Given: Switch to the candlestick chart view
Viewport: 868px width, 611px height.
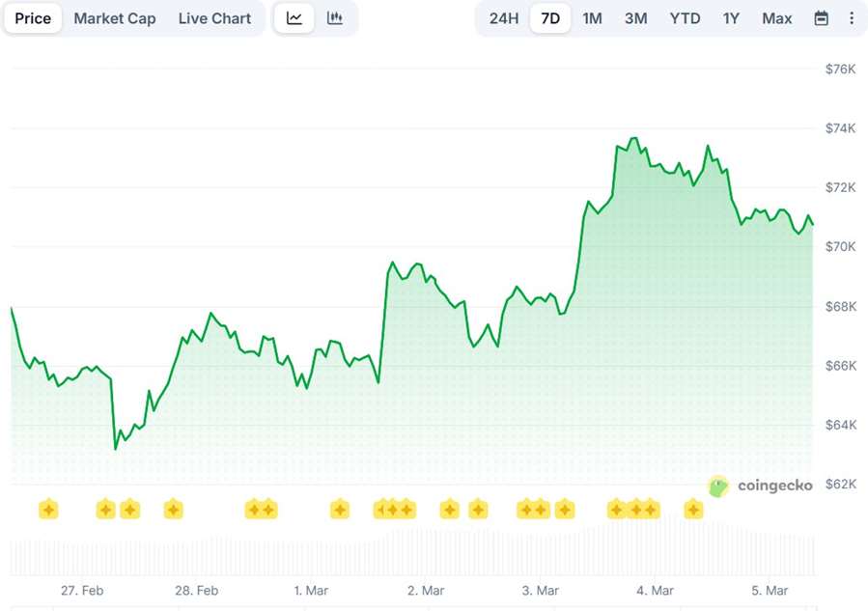Looking at the screenshot, I should (x=335, y=18).
